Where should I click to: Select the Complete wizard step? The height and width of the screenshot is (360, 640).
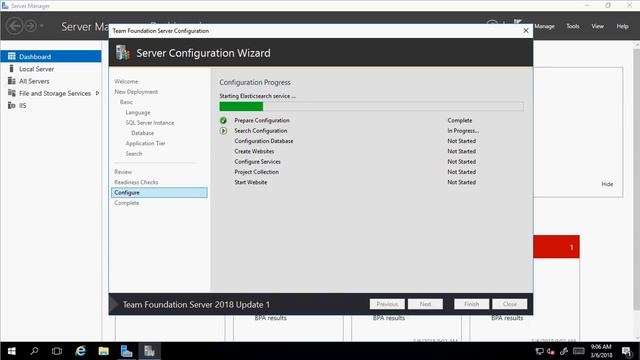(127, 203)
